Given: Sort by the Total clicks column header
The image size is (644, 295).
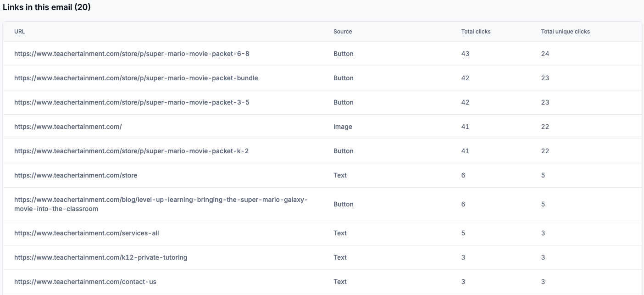Looking at the screenshot, I should 476,32.
